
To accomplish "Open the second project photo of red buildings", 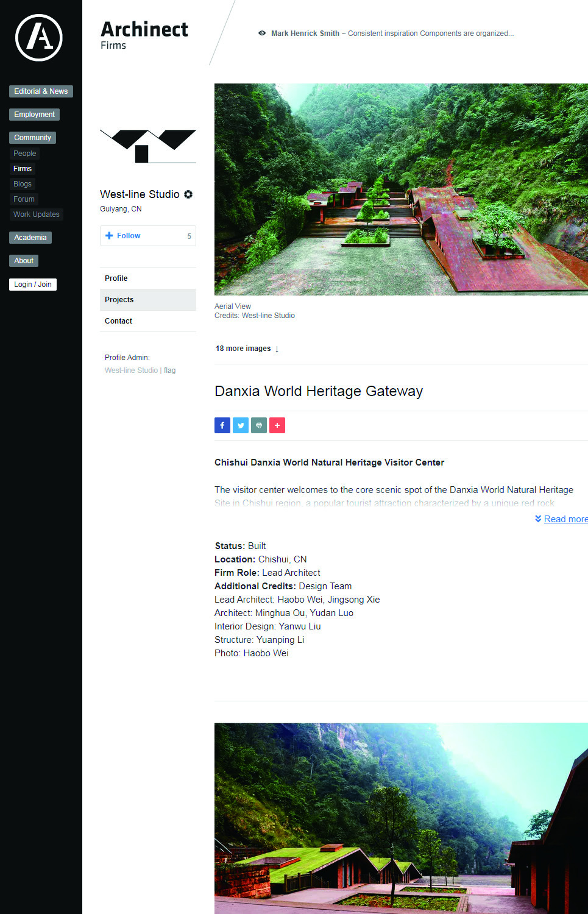I will tap(401, 818).
